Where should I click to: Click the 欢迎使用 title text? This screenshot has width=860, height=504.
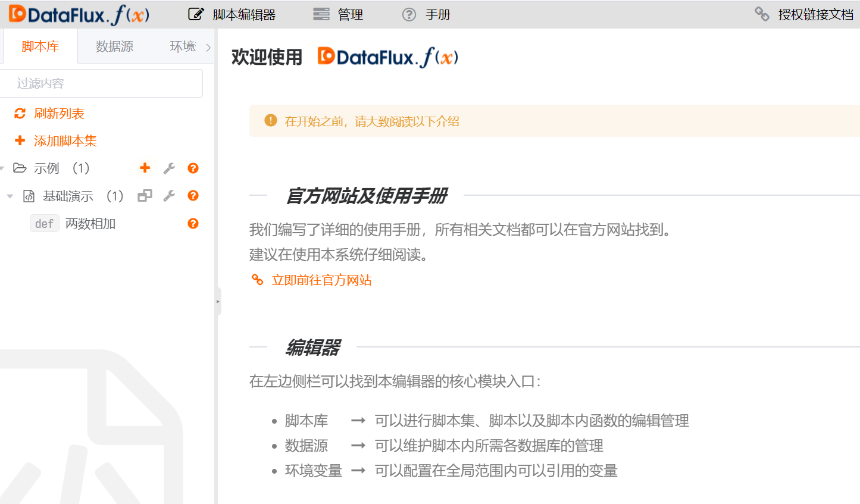(267, 58)
